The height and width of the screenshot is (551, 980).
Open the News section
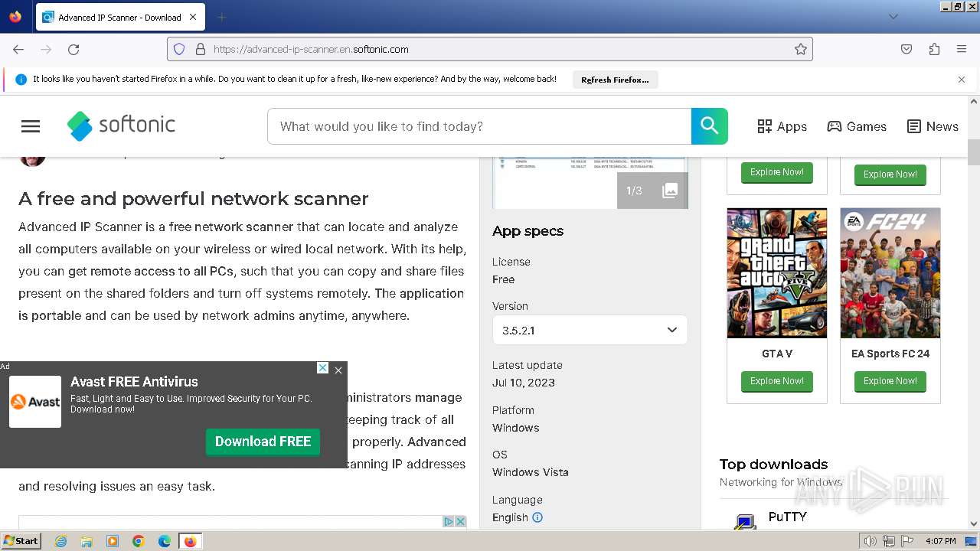coord(933,126)
